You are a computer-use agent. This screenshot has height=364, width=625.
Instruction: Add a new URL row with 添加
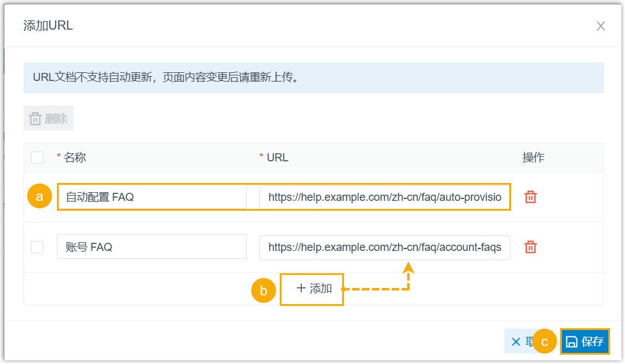coord(312,289)
